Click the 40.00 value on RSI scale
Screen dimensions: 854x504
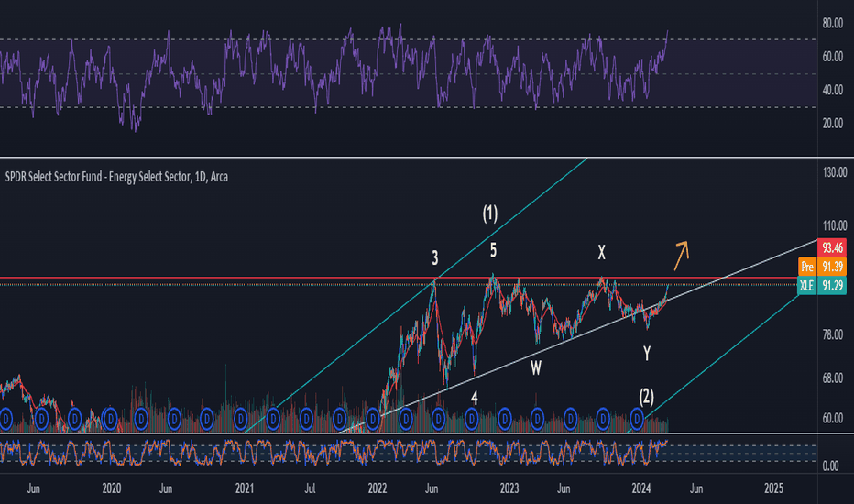tap(833, 90)
